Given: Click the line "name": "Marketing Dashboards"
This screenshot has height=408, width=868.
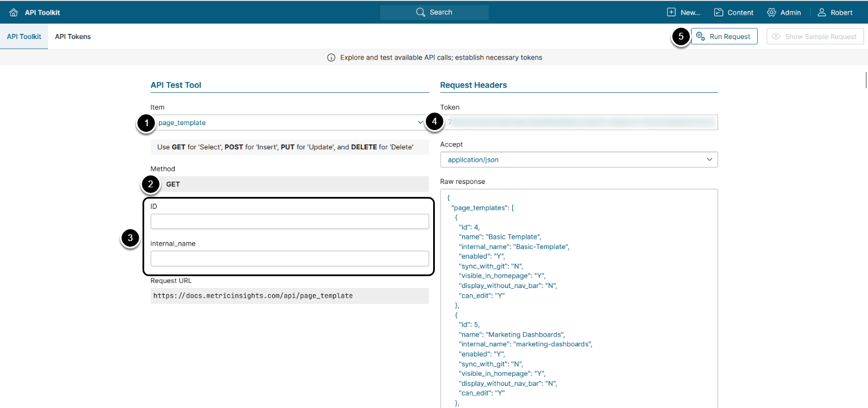Looking at the screenshot, I should point(512,334).
